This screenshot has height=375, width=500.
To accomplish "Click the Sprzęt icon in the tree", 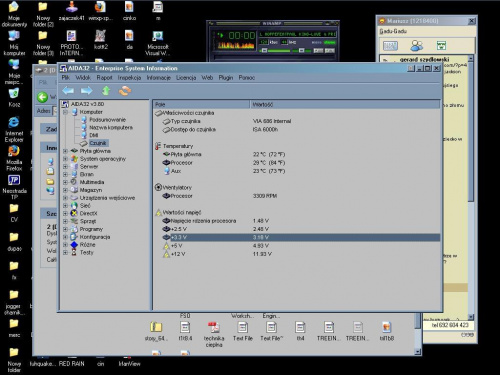I will 74,221.
